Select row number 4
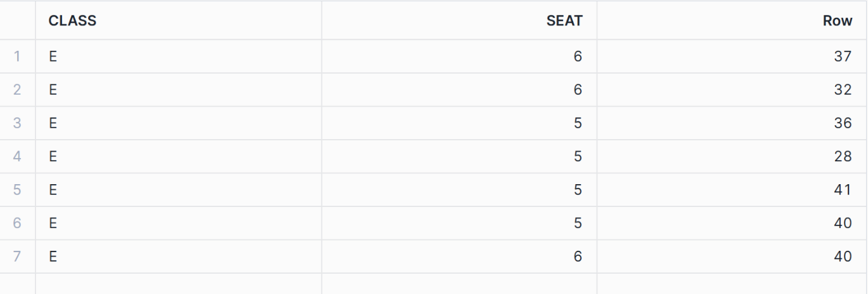The width and height of the screenshot is (868, 294). tap(18, 156)
